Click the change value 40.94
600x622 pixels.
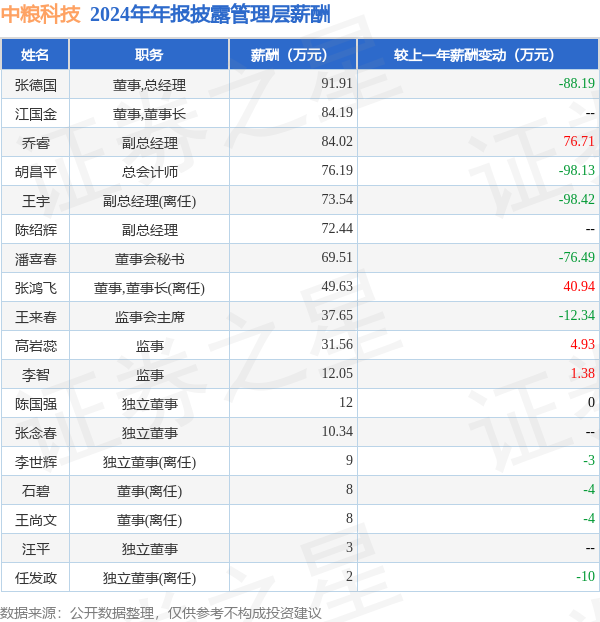(x=579, y=286)
